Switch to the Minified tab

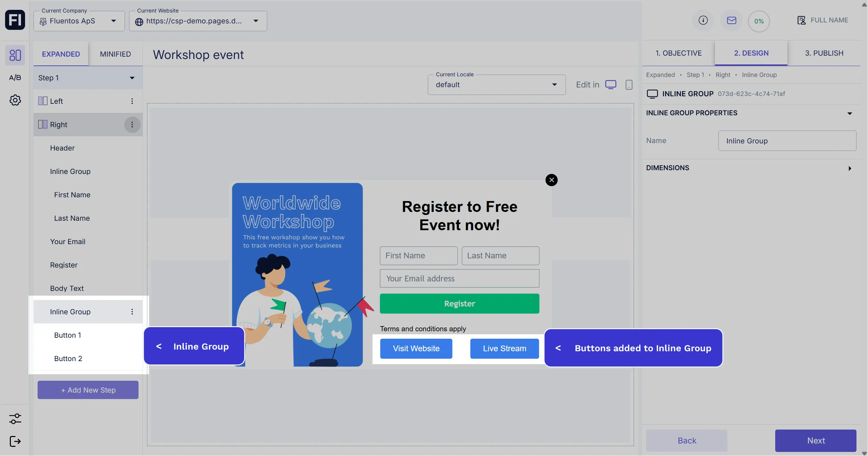pos(115,54)
